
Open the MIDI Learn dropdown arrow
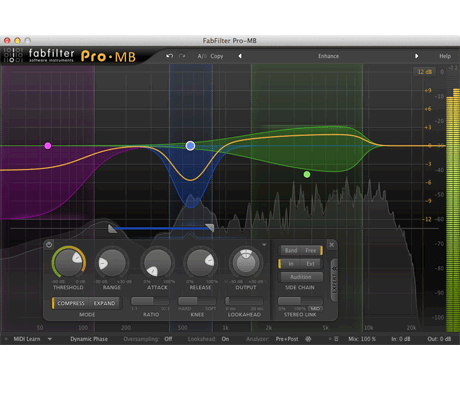point(50,339)
